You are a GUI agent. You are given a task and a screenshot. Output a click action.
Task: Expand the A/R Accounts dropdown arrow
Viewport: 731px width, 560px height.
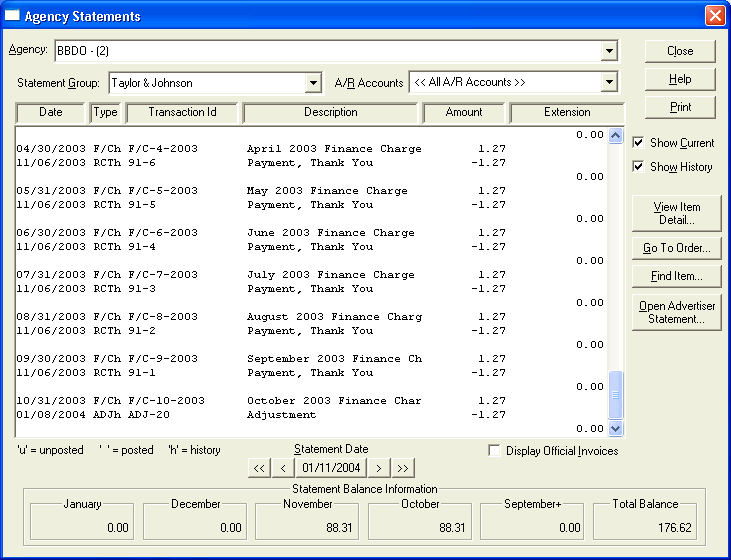coord(609,83)
